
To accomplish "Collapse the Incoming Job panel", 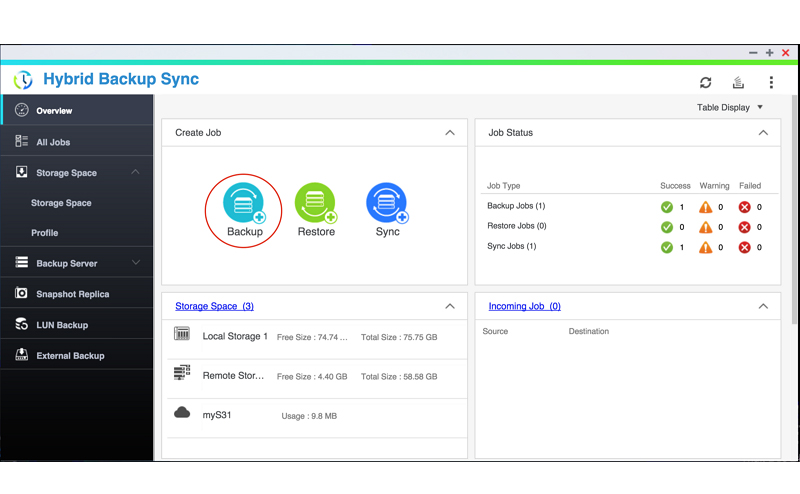I will pos(763,306).
